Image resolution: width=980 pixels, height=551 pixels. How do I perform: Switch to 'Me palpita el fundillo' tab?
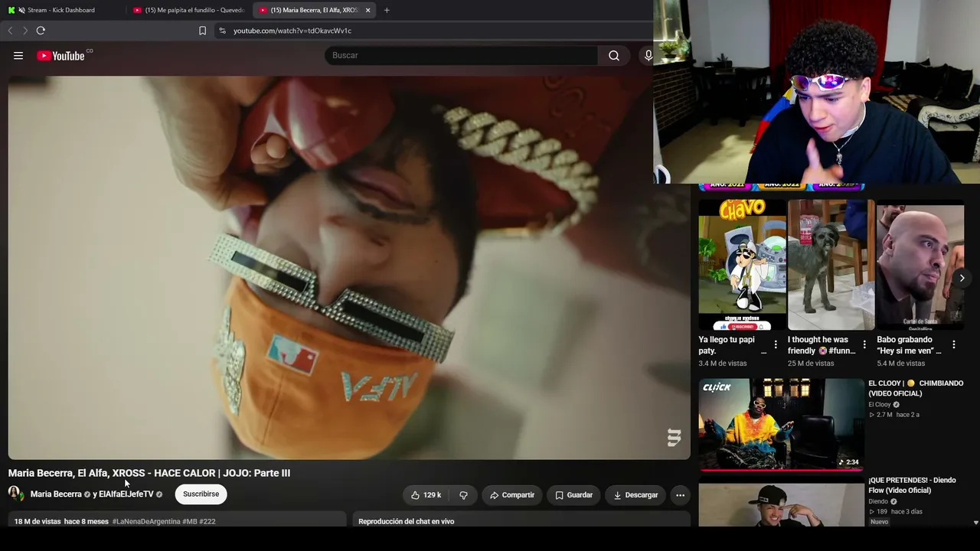click(x=188, y=10)
